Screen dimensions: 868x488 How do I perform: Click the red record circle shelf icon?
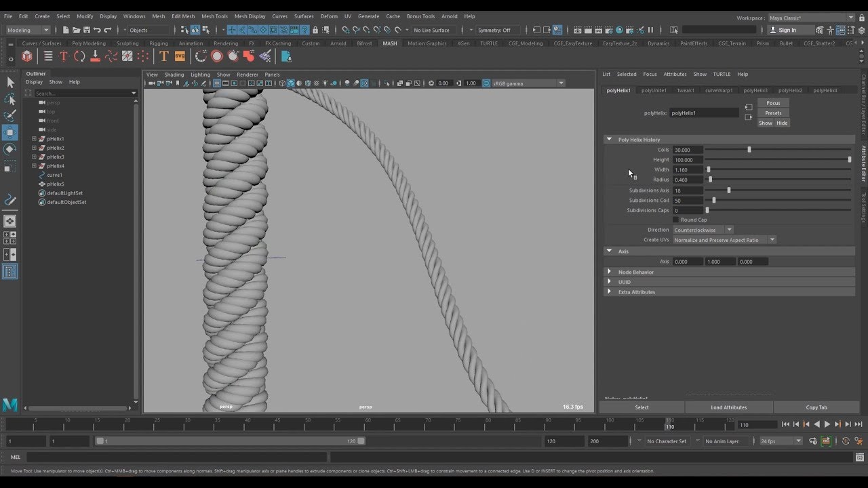pyautogui.click(x=217, y=56)
